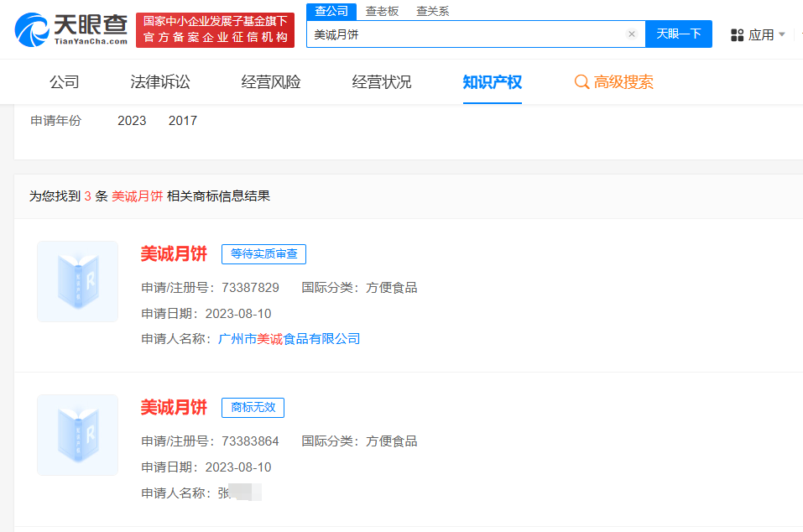Click the 等待实质审查 status tag
The image size is (803, 532).
[x=263, y=254]
